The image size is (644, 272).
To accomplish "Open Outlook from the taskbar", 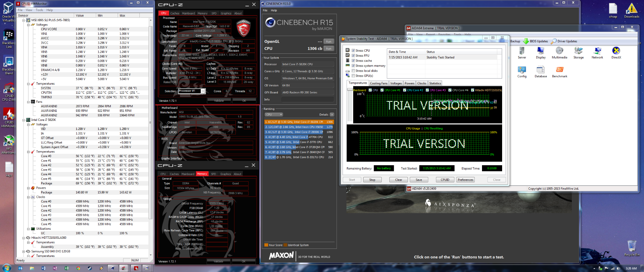I will (x=20, y=268).
